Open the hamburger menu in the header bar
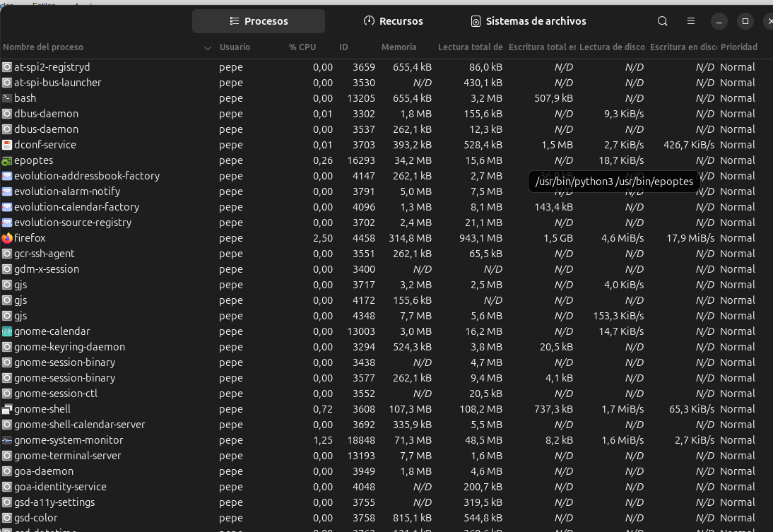 click(691, 21)
